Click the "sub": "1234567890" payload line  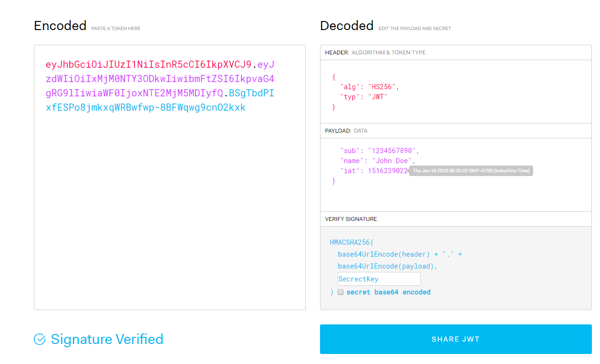coord(380,151)
